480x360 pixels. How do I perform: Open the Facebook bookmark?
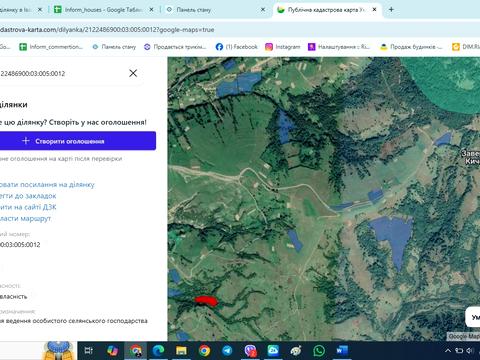tap(237, 47)
